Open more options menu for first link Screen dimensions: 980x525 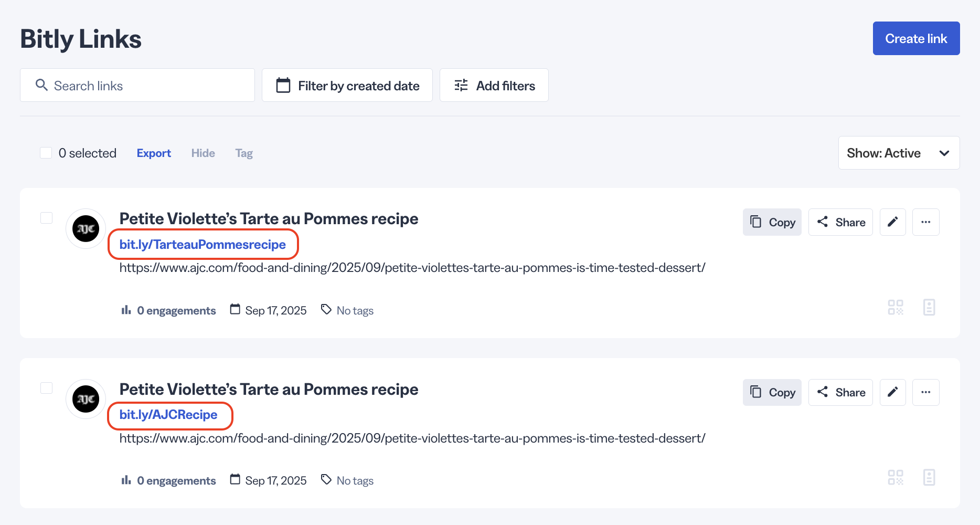click(925, 222)
